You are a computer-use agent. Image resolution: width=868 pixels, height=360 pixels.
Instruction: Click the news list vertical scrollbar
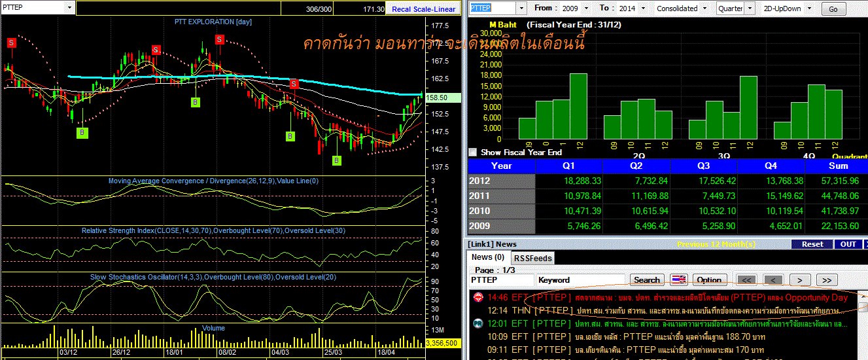click(x=863, y=324)
